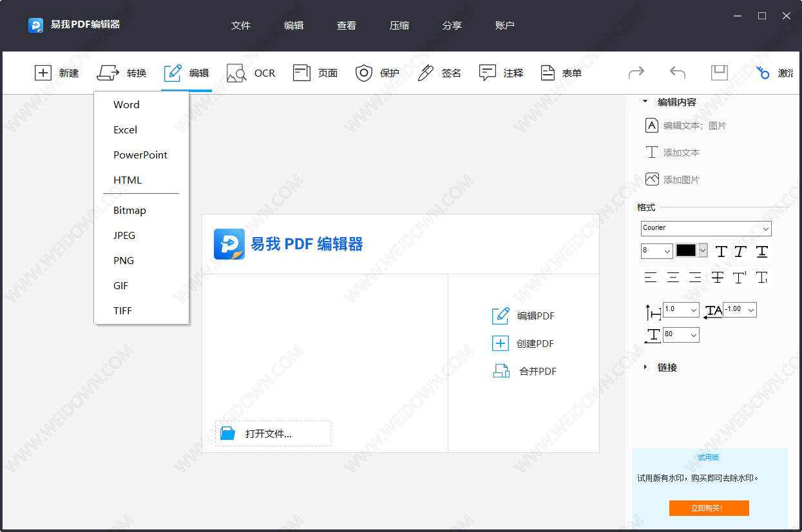The image size is (802, 532).
Task: Toggle superscript text format
Action: pyautogui.click(x=740, y=278)
